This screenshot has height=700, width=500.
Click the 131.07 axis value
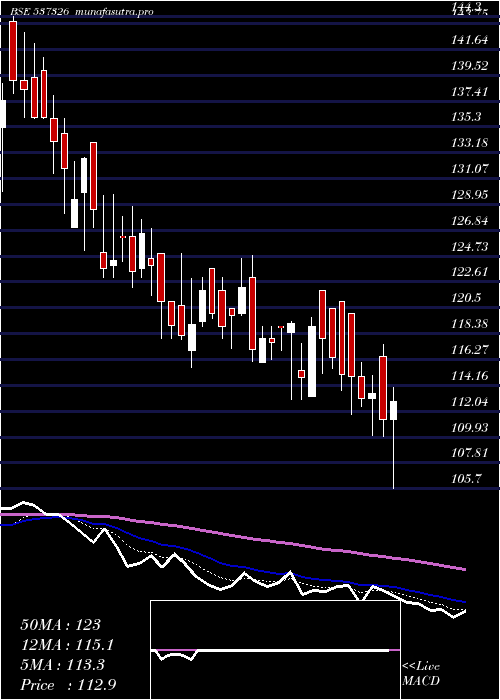(x=469, y=169)
